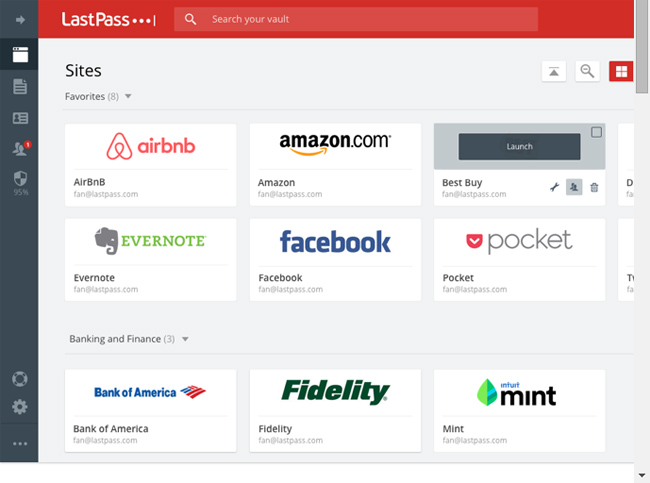Open the Fidelity site card
The height and width of the screenshot is (483, 650).
click(335, 411)
